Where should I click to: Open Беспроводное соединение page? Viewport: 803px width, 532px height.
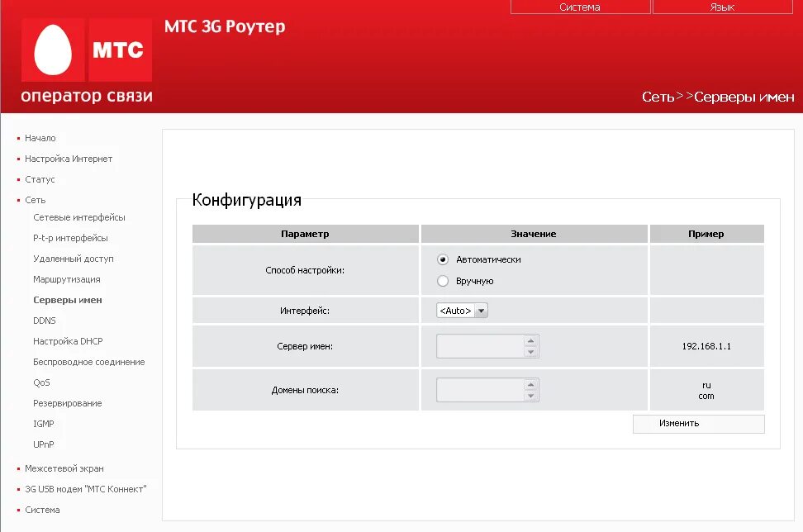(x=89, y=362)
